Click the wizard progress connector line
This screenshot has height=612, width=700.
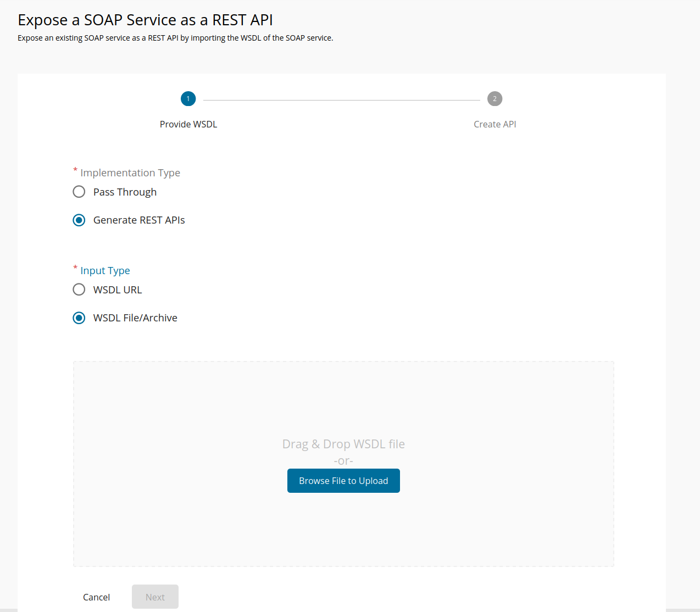(x=341, y=99)
